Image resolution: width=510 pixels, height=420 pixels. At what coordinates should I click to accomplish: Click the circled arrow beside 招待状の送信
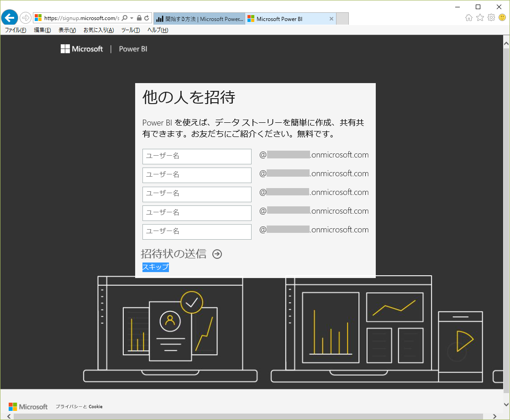(x=217, y=254)
